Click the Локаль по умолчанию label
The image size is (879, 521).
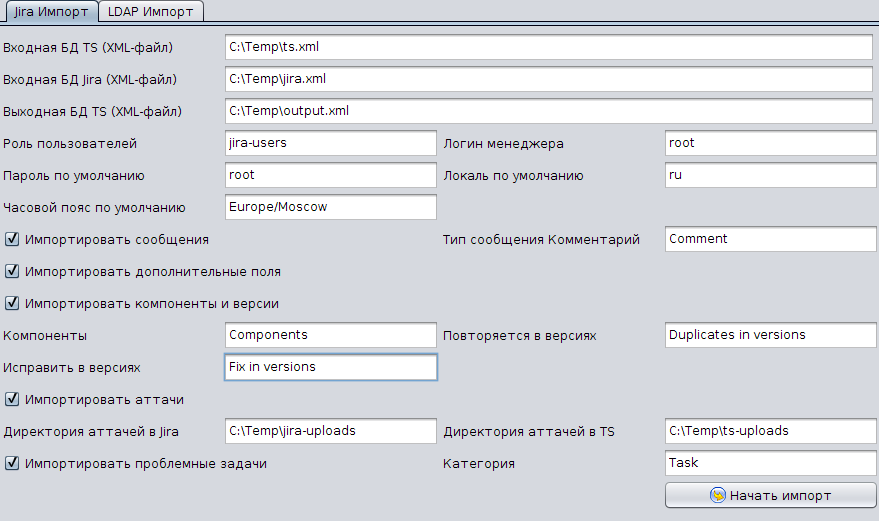click(x=513, y=176)
